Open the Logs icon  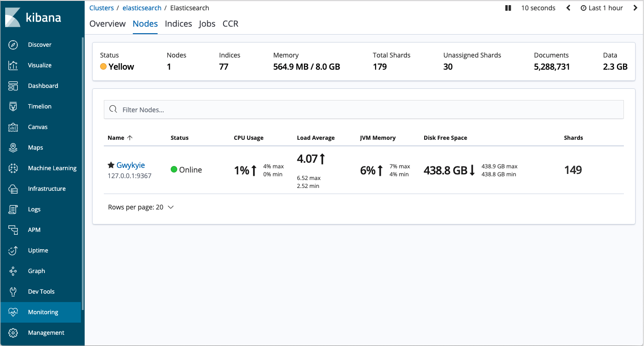(13, 209)
